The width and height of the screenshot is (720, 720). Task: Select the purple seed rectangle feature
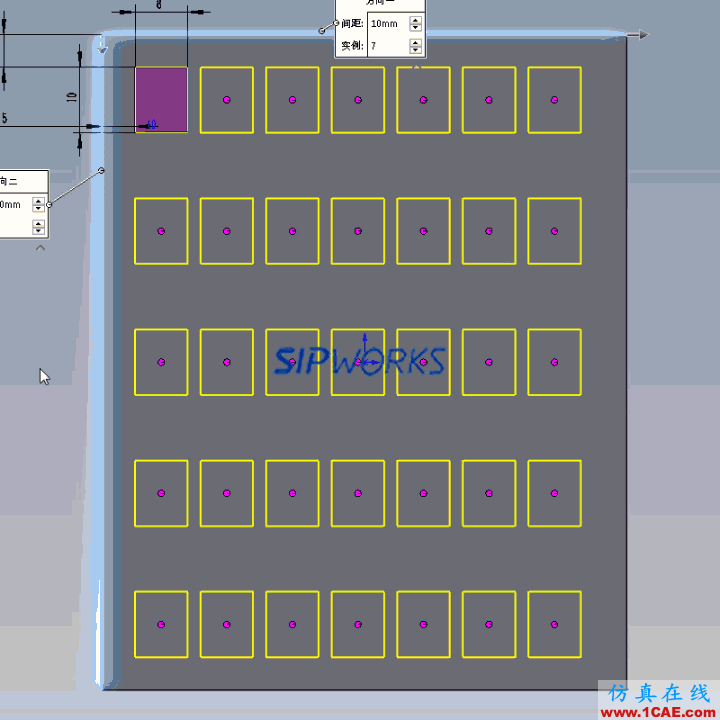click(161, 100)
